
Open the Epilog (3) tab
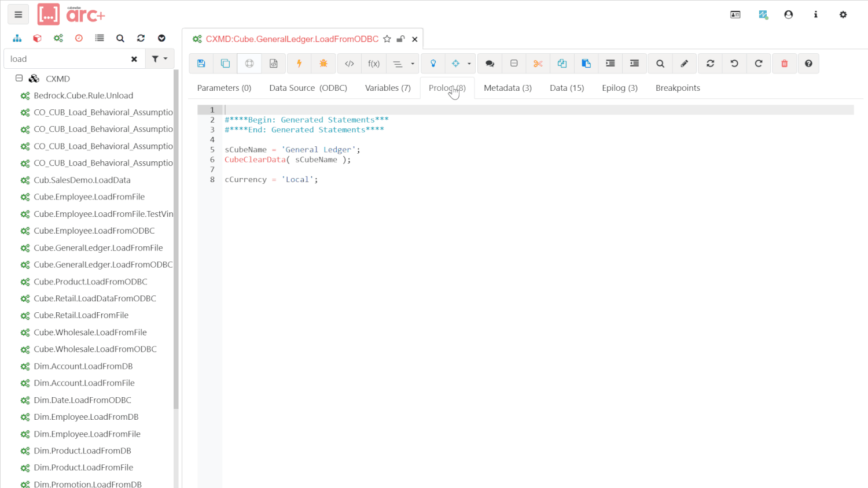(x=620, y=88)
